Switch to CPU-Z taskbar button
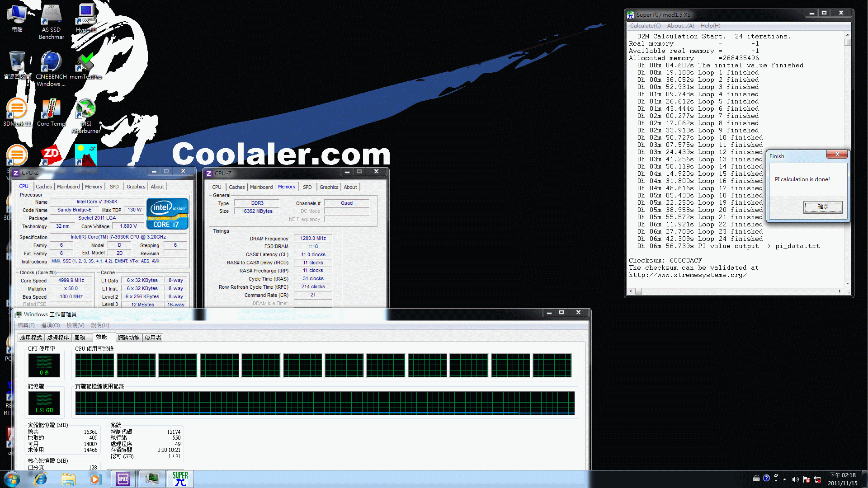Screen dimensions: 868x488 coord(123,479)
